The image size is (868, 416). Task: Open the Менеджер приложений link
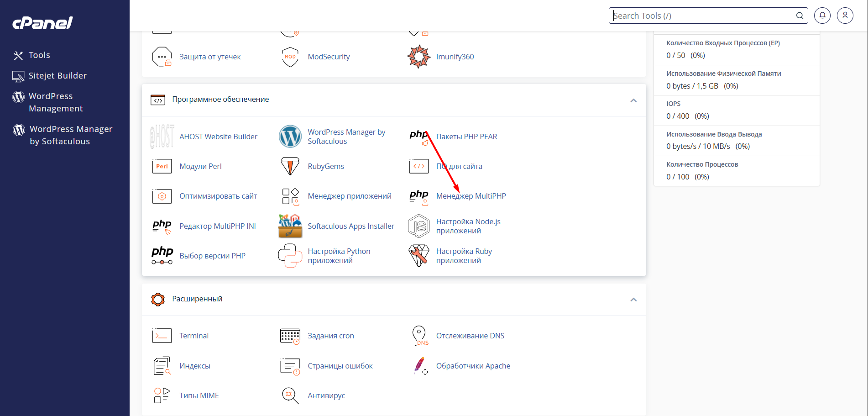(x=350, y=196)
